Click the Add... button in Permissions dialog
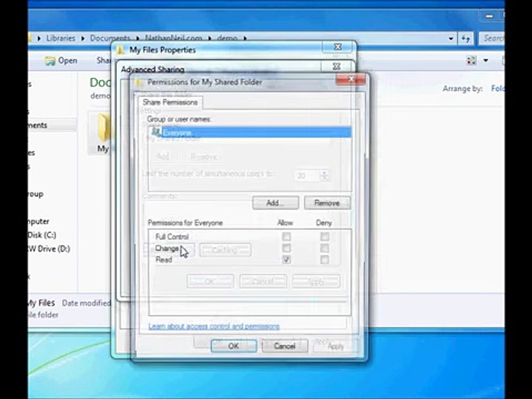 pos(275,203)
